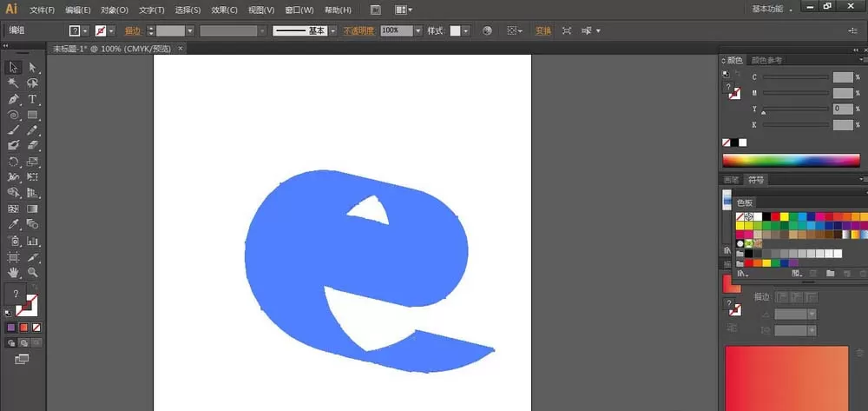The height and width of the screenshot is (411, 868).
Task: Select the Pencil tool
Action: 33,130
